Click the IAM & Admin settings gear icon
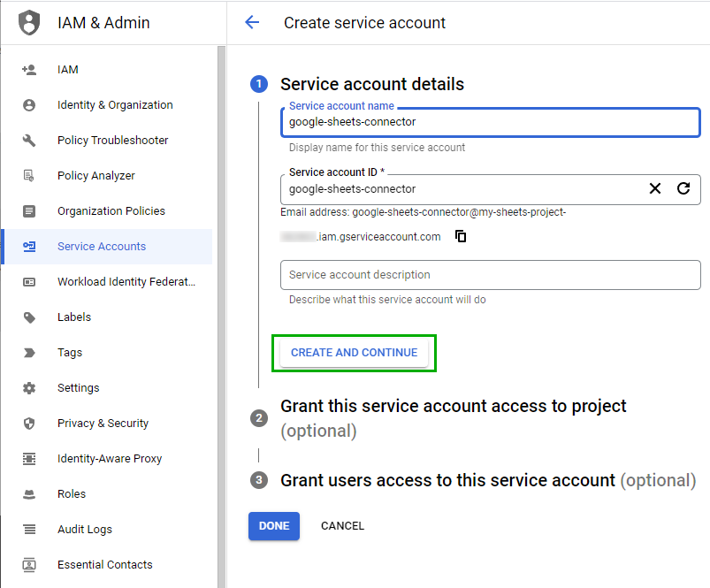This screenshot has height=588, width=710. click(x=28, y=387)
